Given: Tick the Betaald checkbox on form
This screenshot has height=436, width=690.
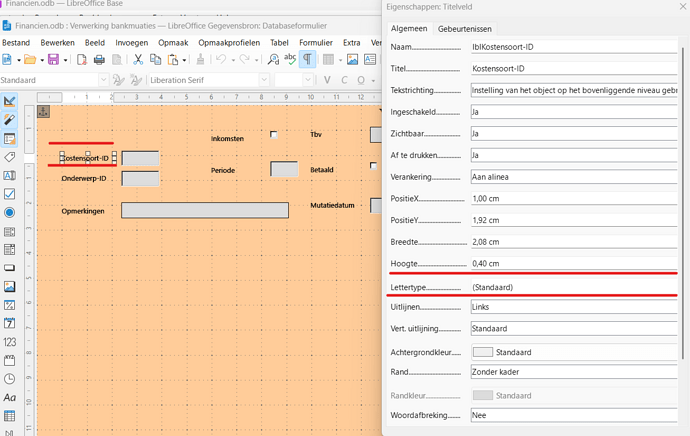Looking at the screenshot, I should point(373,166).
